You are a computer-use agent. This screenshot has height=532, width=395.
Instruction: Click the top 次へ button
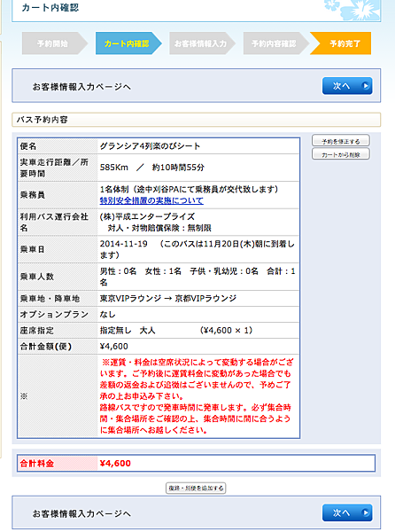(x=347, y=86)
